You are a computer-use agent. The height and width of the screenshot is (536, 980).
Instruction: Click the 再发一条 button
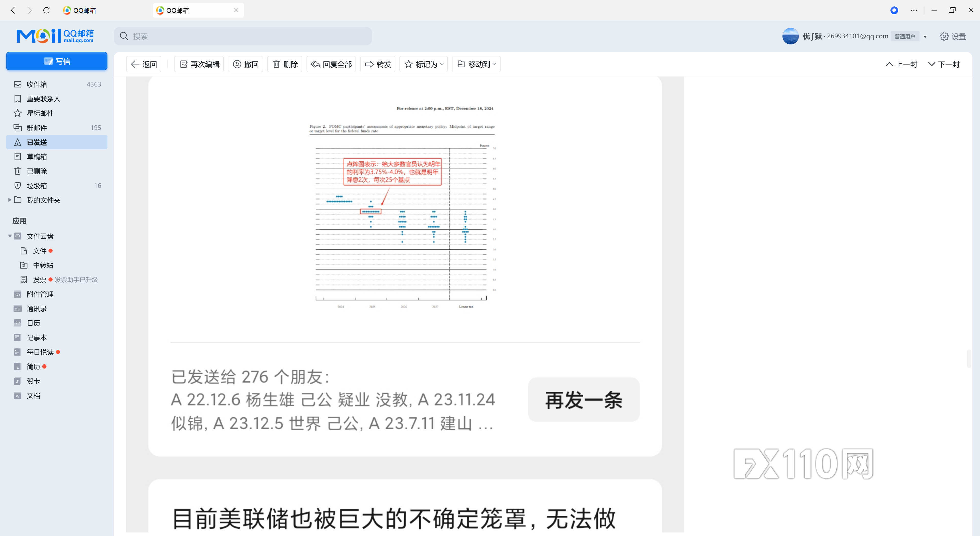point(584,400)
